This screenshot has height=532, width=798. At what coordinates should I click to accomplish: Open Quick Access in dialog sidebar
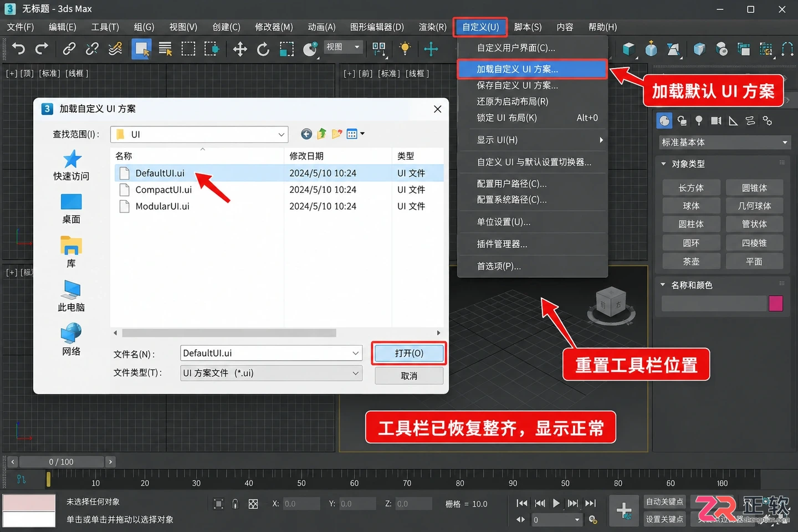click(71, 165)
